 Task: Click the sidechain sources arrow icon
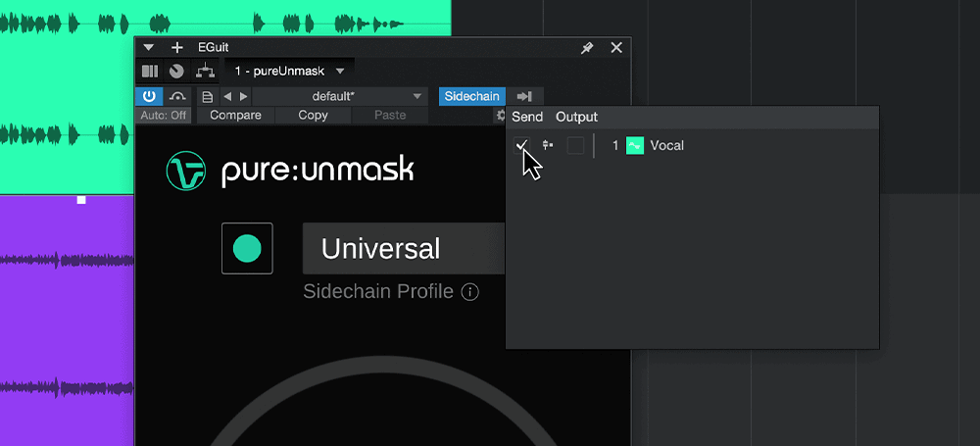(524, 96)
